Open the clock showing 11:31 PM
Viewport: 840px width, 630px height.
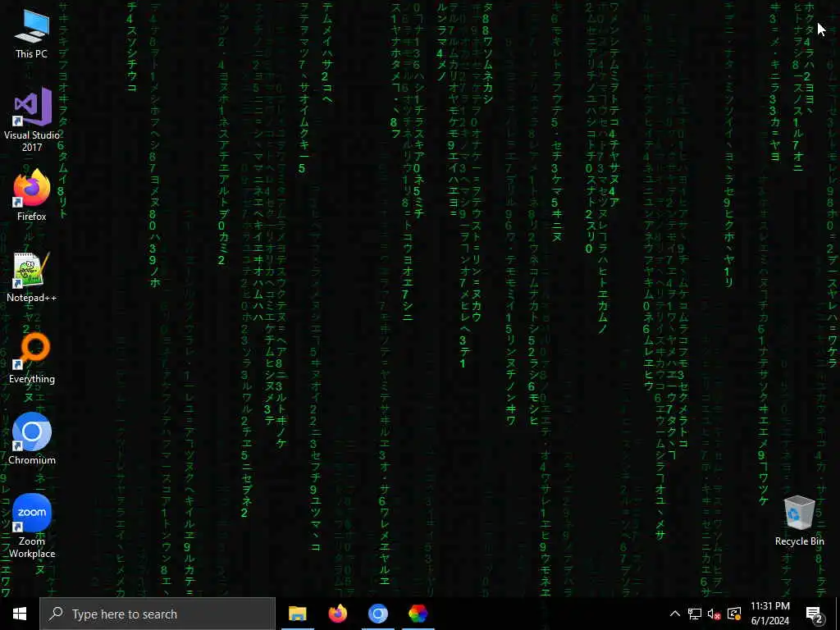[769, 614]
